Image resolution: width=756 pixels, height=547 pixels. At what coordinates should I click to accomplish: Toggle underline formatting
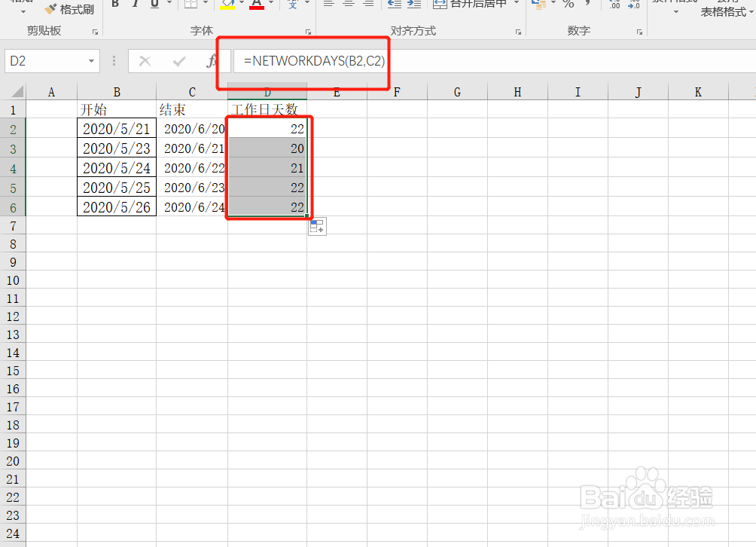[154, 4]
